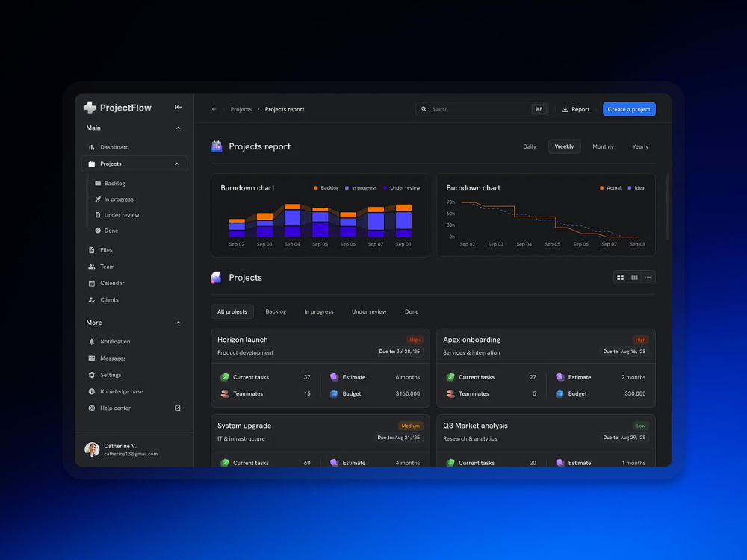Screen dimensions: 747x560
Task: Click the Sep 08 bar in burndown chart
Action: [403, 221]
